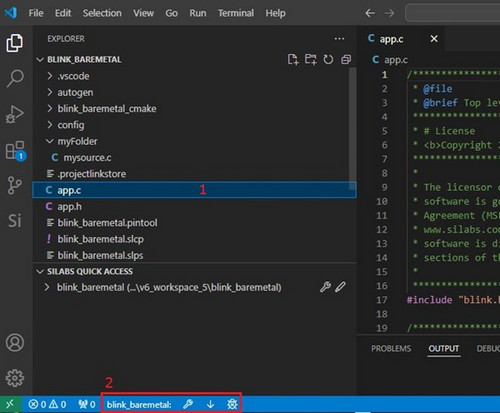Click the VS Code logo icon

pos(11,13)
